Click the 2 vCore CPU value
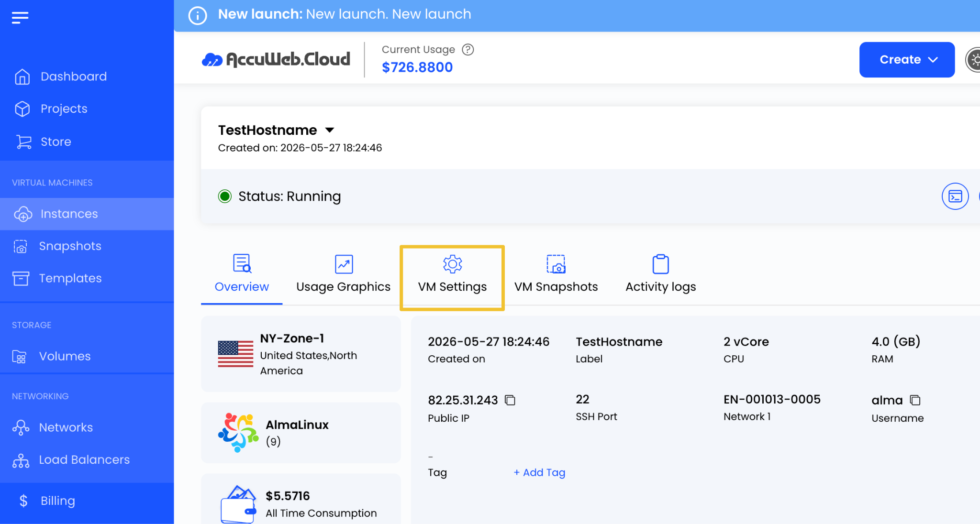The image size is (980, 524). click(x=746, y=342)
